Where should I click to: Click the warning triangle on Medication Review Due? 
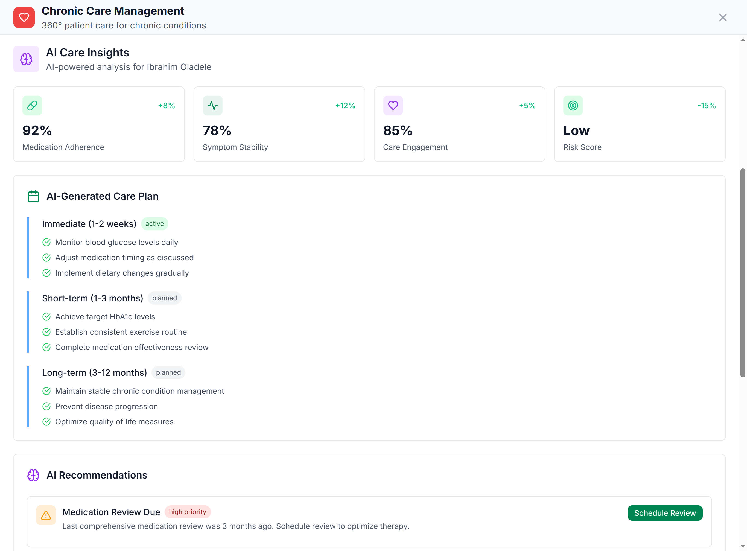(46, 515)
